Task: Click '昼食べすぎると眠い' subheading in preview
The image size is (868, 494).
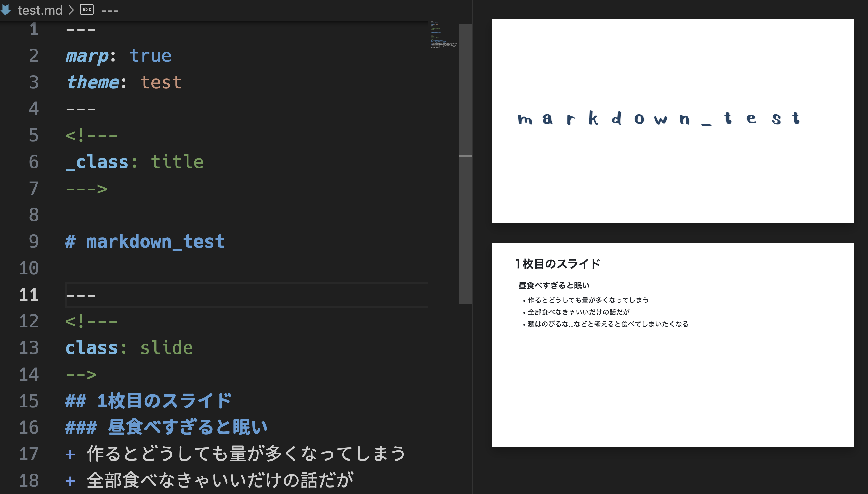Action: [x=554, y=285]
